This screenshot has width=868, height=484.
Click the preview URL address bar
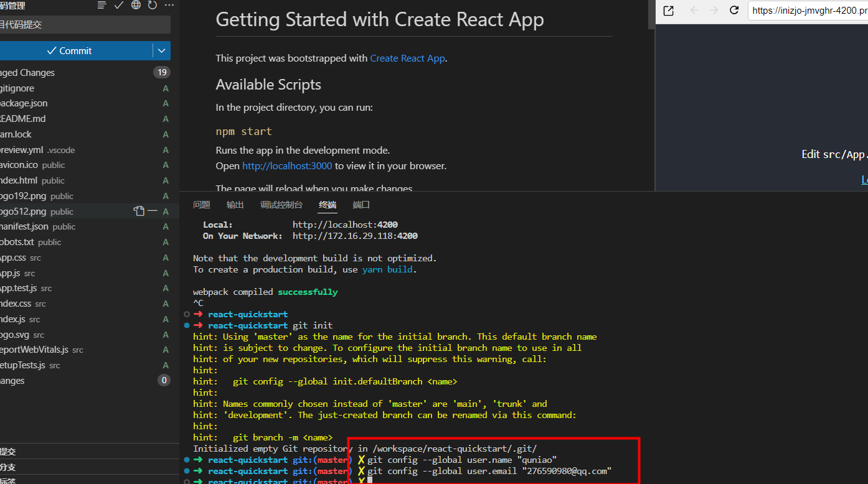pos(808,11)
